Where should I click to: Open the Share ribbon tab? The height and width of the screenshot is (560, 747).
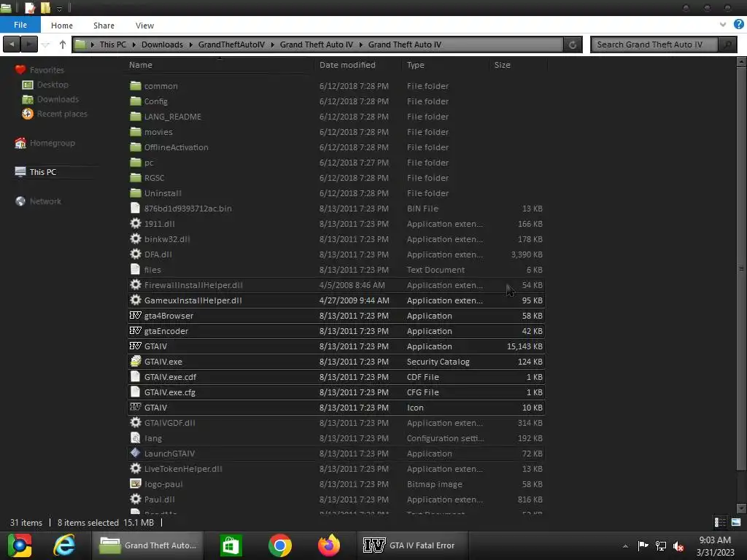coord(104,26)
